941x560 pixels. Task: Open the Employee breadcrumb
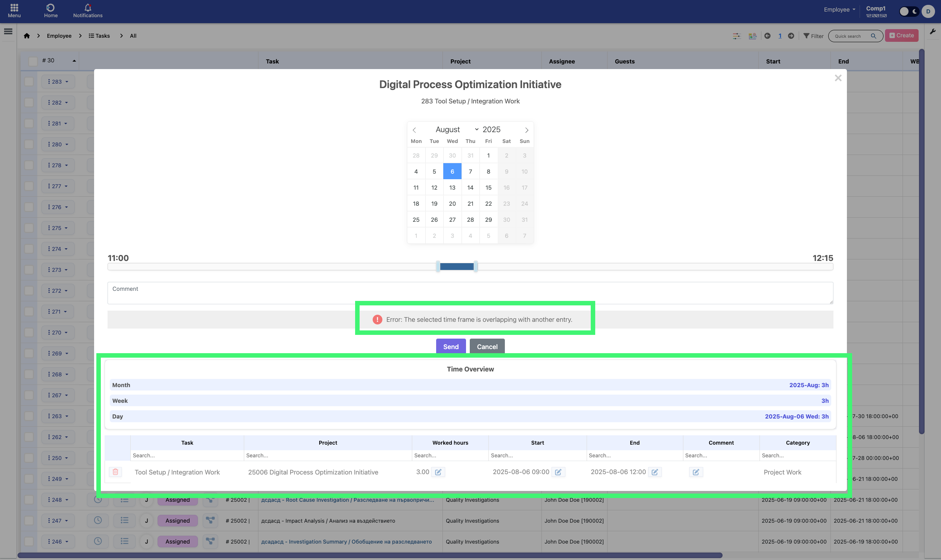point(59,36)
